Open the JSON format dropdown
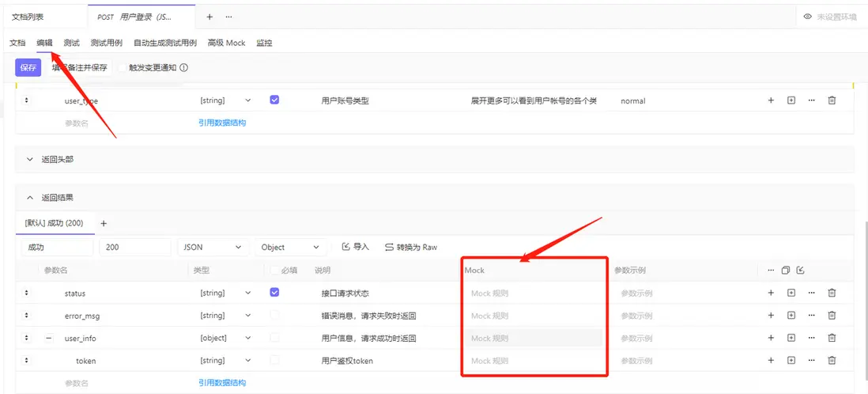Viewport: 868px width, 394px height. [x=213, y=247]
